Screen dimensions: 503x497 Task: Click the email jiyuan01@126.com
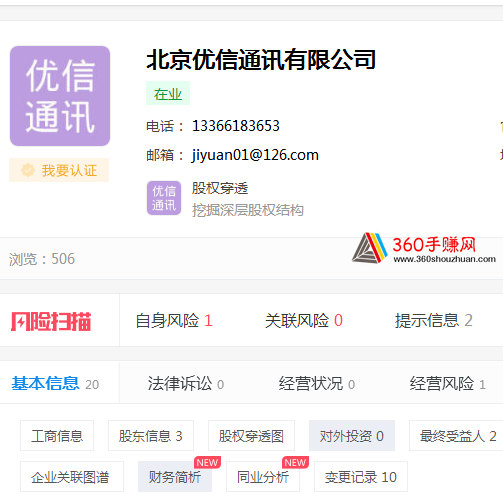tap(255, 155)
